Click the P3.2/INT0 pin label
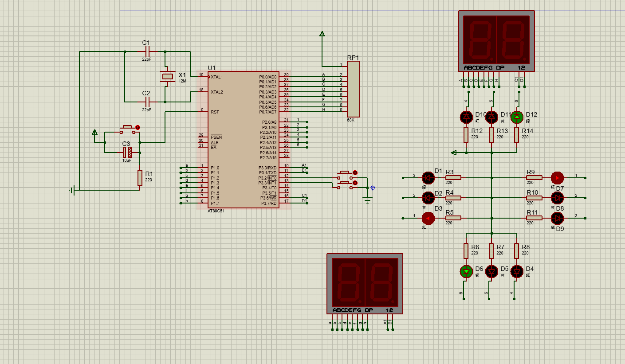The image size is (625, 364). [x=267, y=178]
